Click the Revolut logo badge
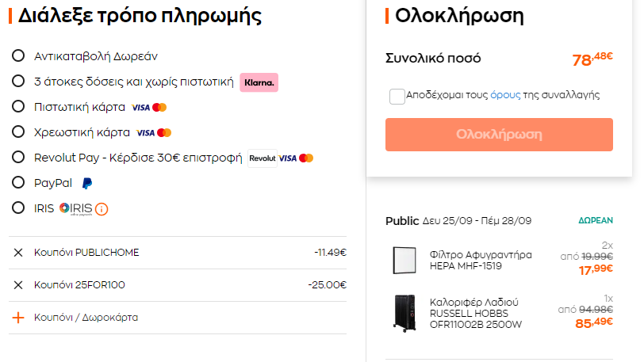This screenshot has height=362, width=644. pyautogui.click(x=263, y=158)
